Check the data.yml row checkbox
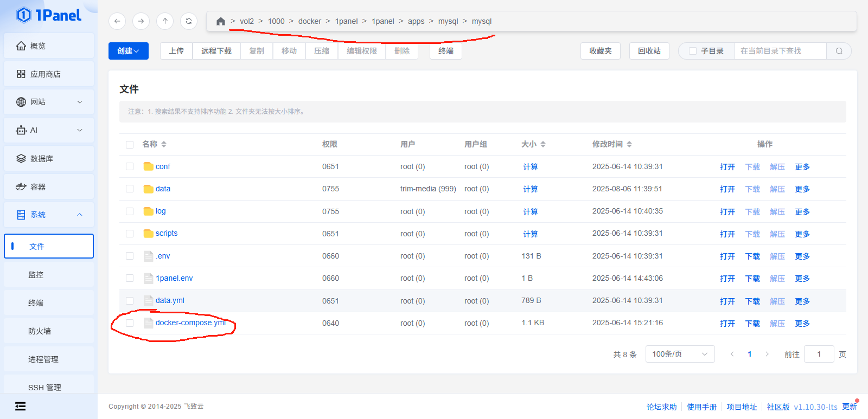This screenshot has height=419, width=868. [130, 301]
